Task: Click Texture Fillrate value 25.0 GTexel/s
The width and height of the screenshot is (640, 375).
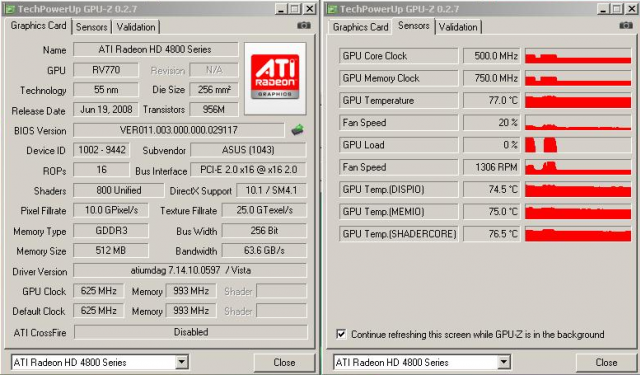Action: [x=264, y=210]
